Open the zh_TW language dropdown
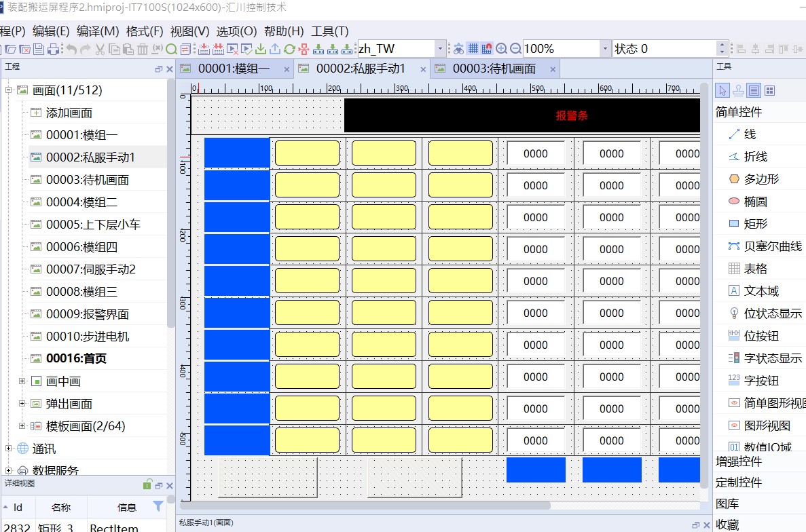 click(x=441, y=49)
